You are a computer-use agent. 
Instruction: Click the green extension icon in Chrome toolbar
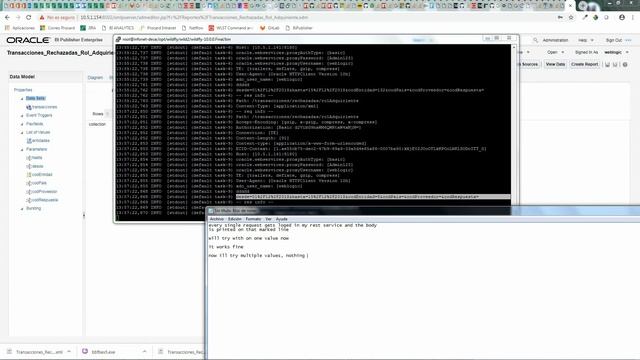[x=596, y=18]
